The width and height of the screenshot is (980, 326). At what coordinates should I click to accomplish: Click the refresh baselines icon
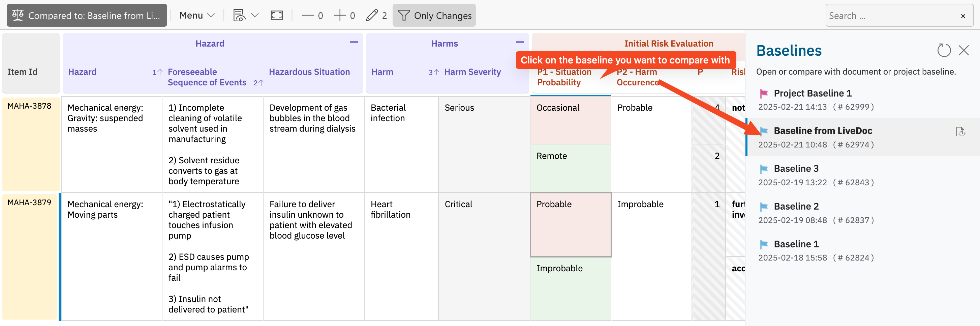pos(944,50)
